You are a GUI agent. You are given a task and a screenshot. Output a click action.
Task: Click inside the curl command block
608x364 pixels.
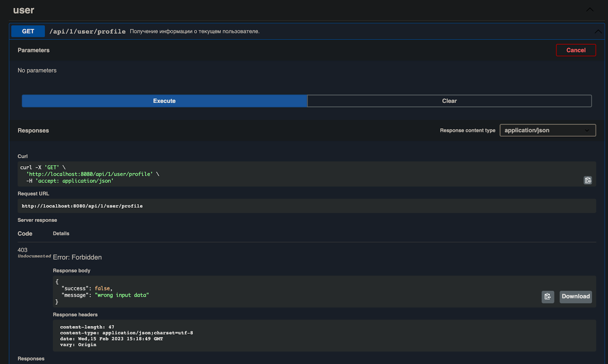click(x=266, y=174)
